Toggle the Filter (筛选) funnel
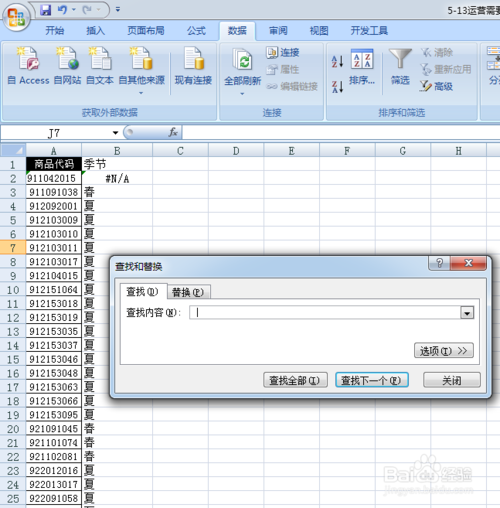Image resolution: width=500 pixels, height=508 pixels. (x=400, y=67)
